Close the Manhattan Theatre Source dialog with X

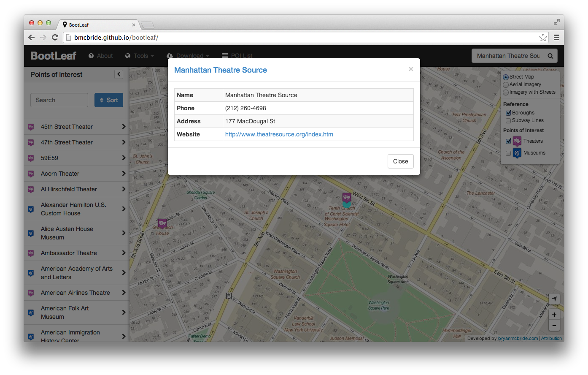pyautogui.click(x=410, y=69)
